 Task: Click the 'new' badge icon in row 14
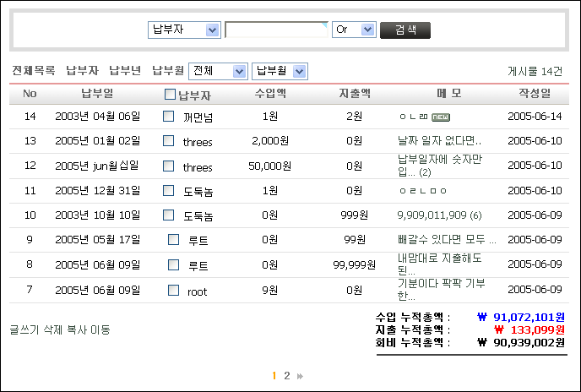[x=441, y=117]
